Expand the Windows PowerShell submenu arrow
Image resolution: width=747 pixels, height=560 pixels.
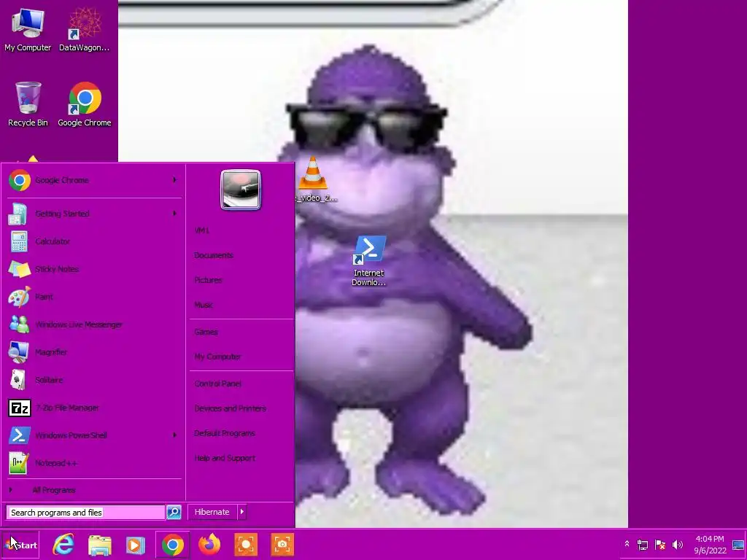pyautogui.click(x=174, y=435)
